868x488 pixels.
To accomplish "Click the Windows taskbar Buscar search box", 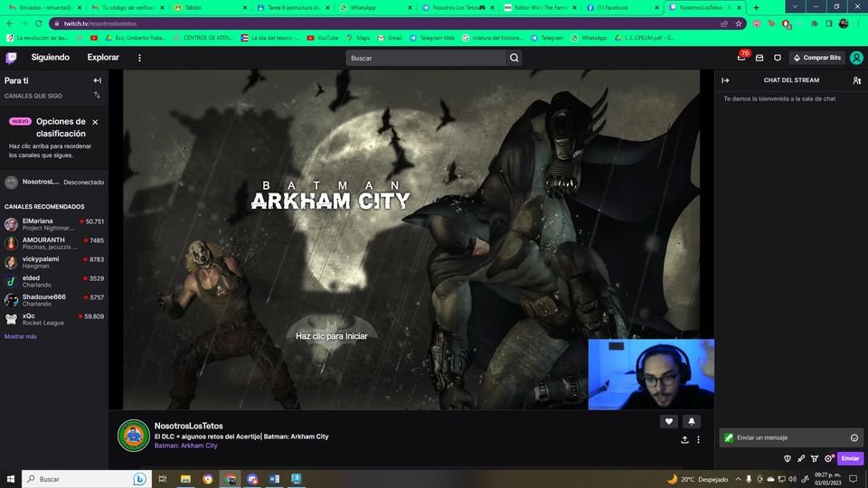I will (x=86, y=479).
